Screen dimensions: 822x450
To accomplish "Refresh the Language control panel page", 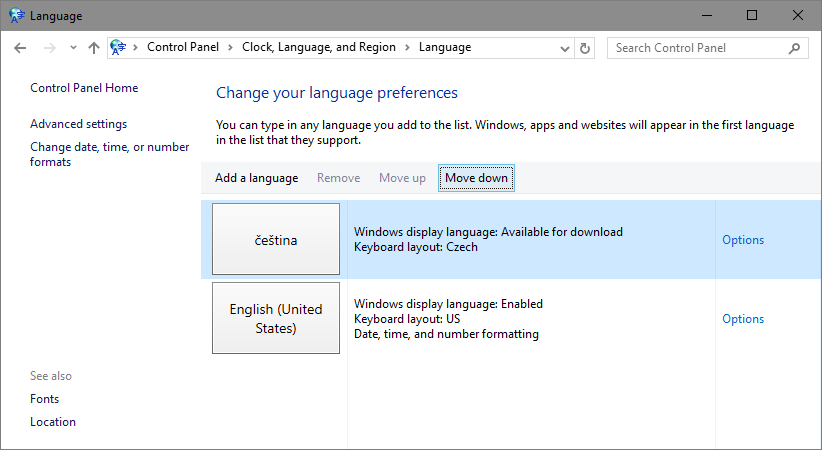I will click(585, 48).
